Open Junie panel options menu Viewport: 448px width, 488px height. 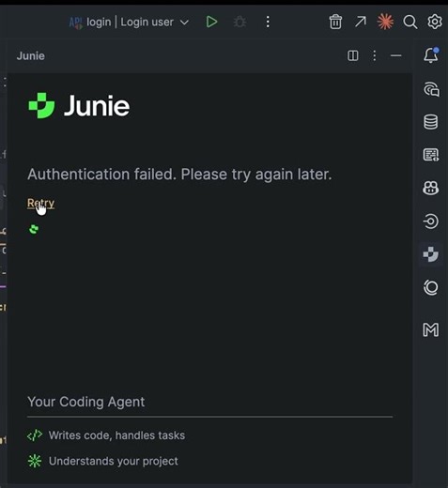[375, 55]
